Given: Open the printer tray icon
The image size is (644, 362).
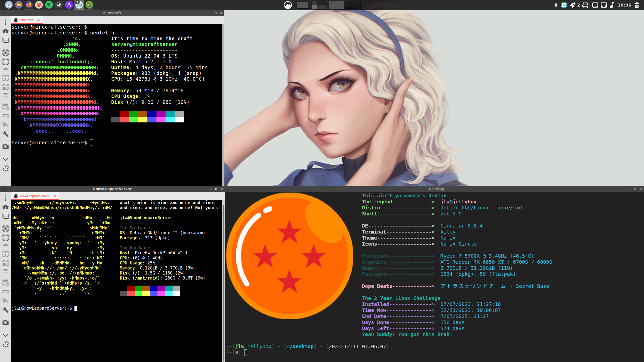Looking at the screenshot, I should (x=585, y=5).
